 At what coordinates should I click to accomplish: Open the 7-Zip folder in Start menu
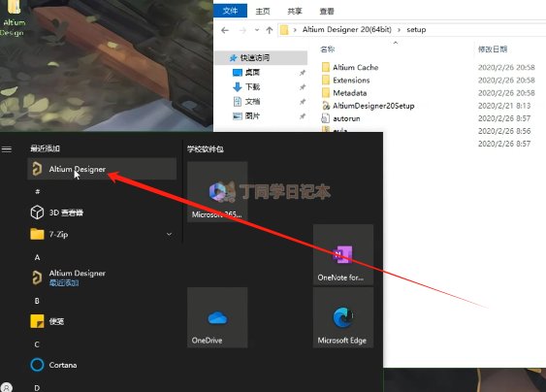(102, 234)
